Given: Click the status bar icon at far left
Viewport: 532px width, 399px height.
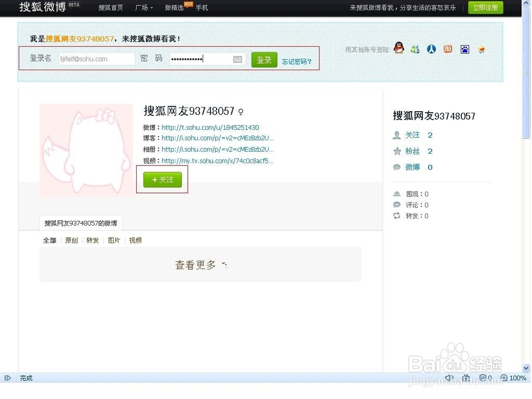Looking at the screenshot, I should (8, 378).
